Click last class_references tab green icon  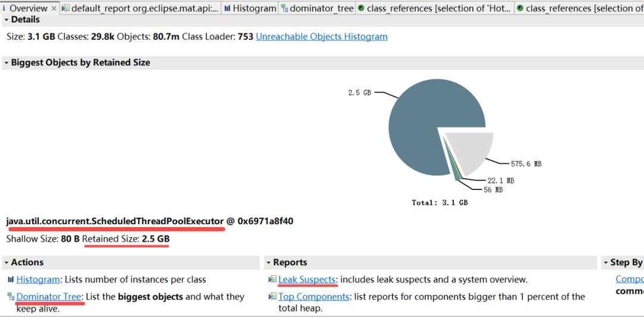[520, 8]
